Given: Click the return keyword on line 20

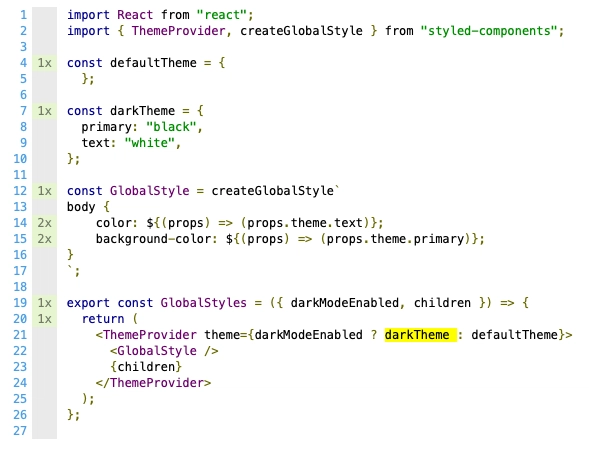Looking at the screenshot, I should [x=103, y=319].
